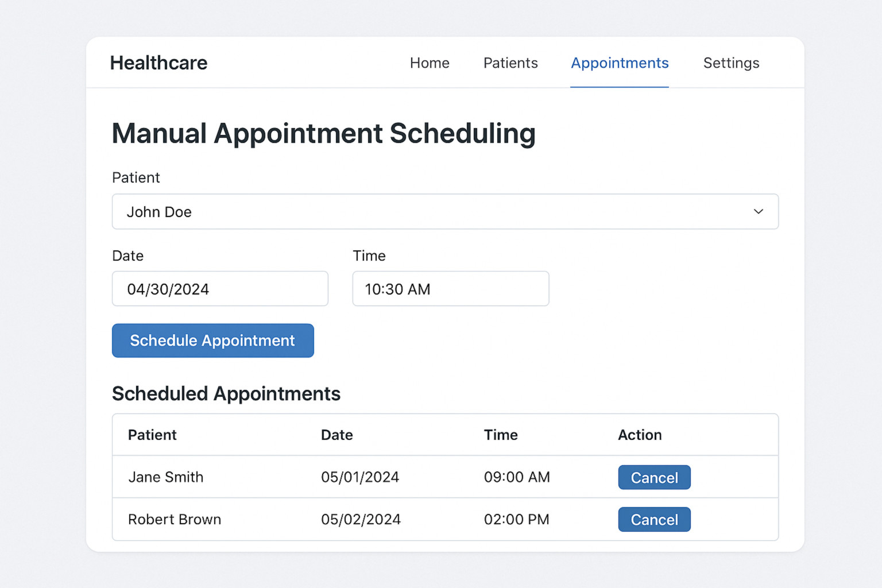This screenshot has width=882, height=588.
Task: Select Jane Smith's row in the table
Action: [287, 477]
